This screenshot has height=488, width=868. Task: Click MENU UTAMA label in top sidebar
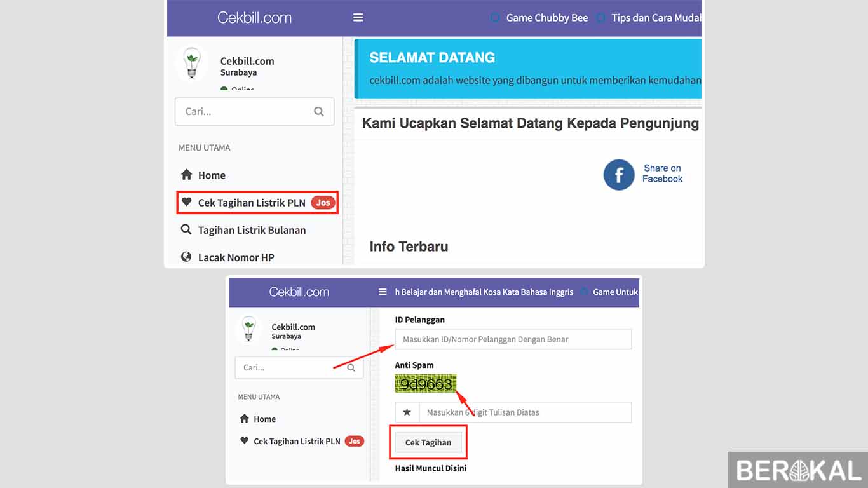pos(204,147)
